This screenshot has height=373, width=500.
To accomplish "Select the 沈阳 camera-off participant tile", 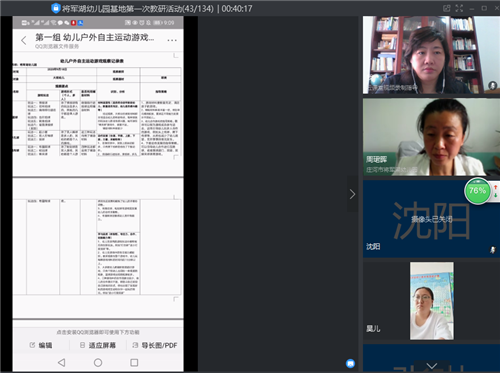I will pyautogui.click(x=431, y=219).
